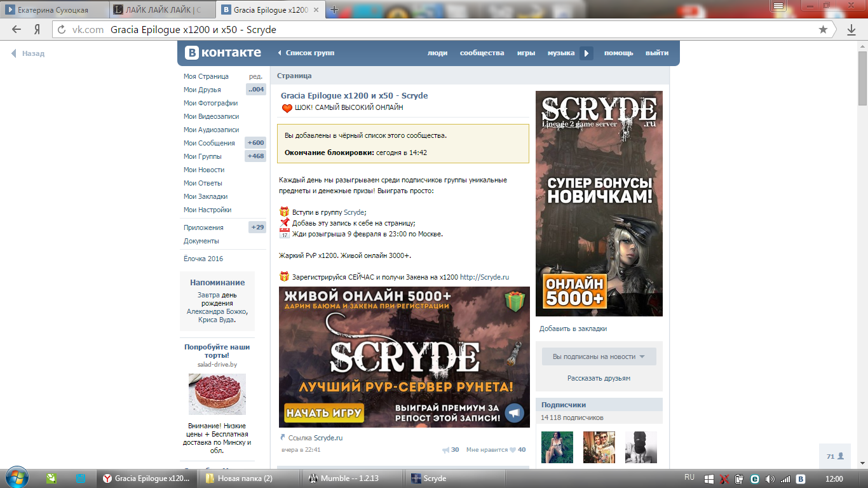This screenshot has height=488, width=868.
Task: Open 'помощь' in VK top menu
Action: (x=619, y=53)
